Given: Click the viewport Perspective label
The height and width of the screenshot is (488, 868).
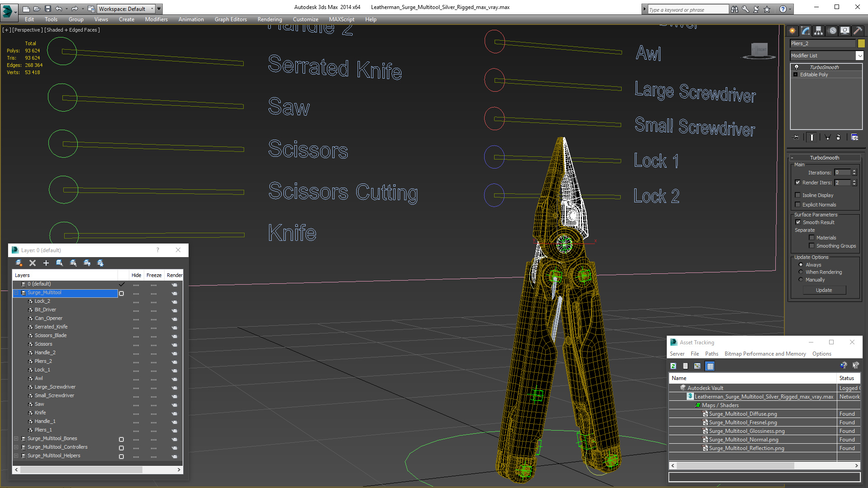Looking at the screenshot, I should click(28, 30).
